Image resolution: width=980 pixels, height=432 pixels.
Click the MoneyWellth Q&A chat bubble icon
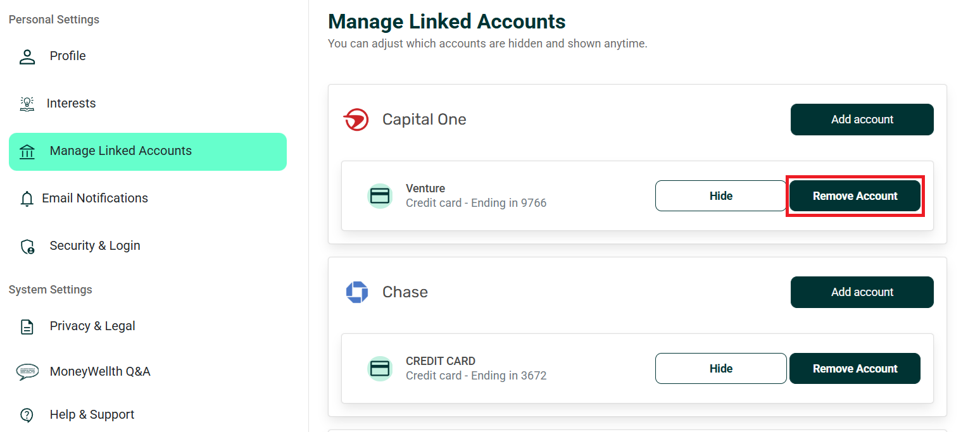click(27, 372)
